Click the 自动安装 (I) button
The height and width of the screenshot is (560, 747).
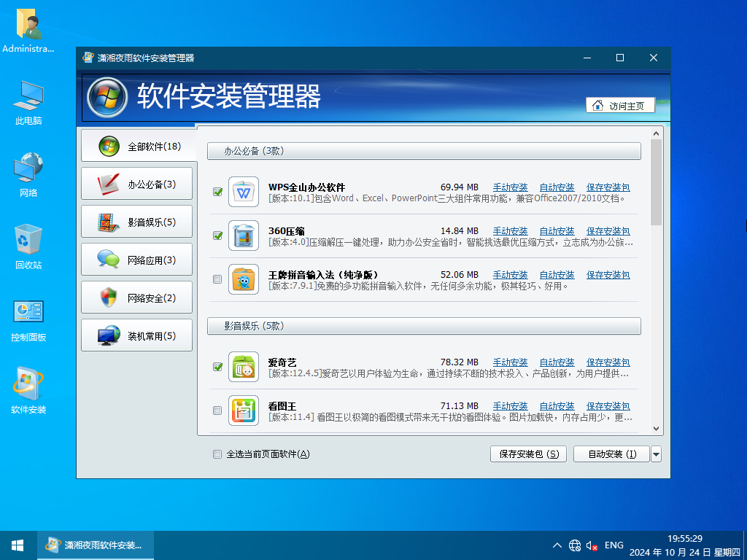(612, 454)
